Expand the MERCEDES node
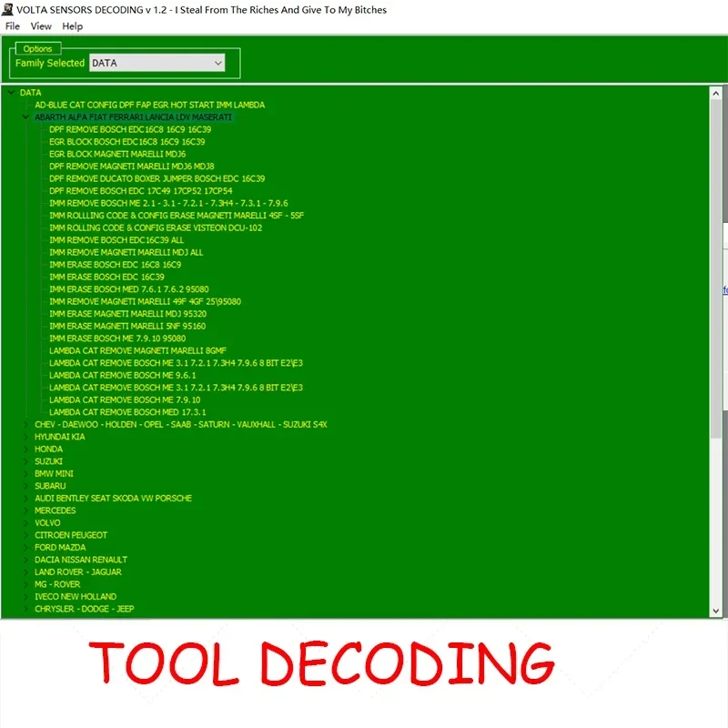 point(25,511)
